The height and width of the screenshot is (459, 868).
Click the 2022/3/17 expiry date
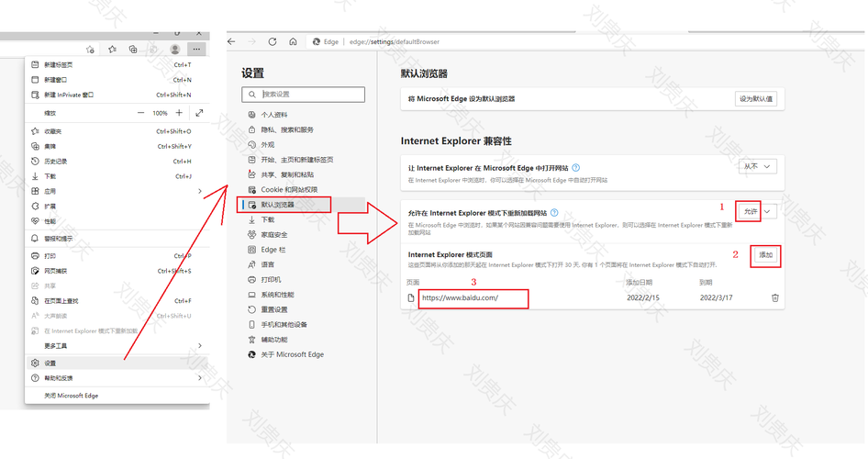point(716,297)
